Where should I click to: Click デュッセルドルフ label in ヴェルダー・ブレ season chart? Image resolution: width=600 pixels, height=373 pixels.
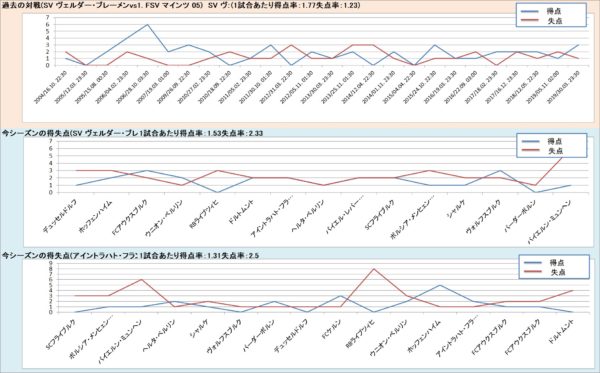pyautogui.click(x=60, y=216)
